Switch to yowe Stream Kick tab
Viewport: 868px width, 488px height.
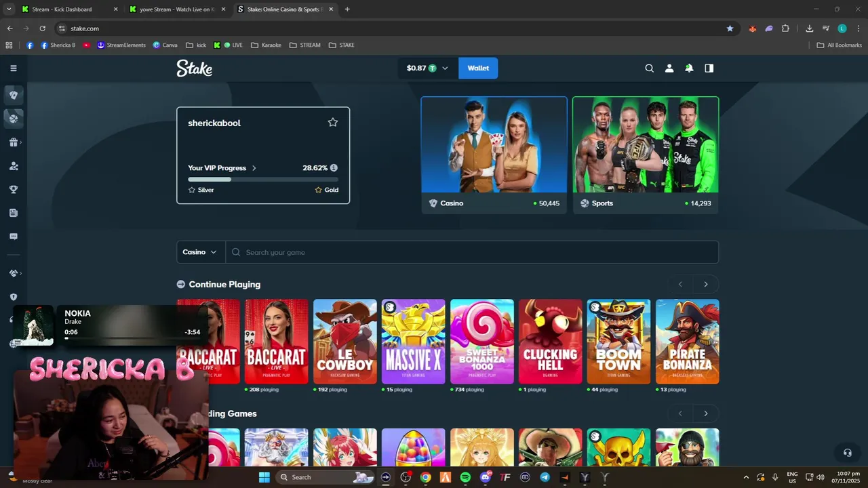(178, 9)
